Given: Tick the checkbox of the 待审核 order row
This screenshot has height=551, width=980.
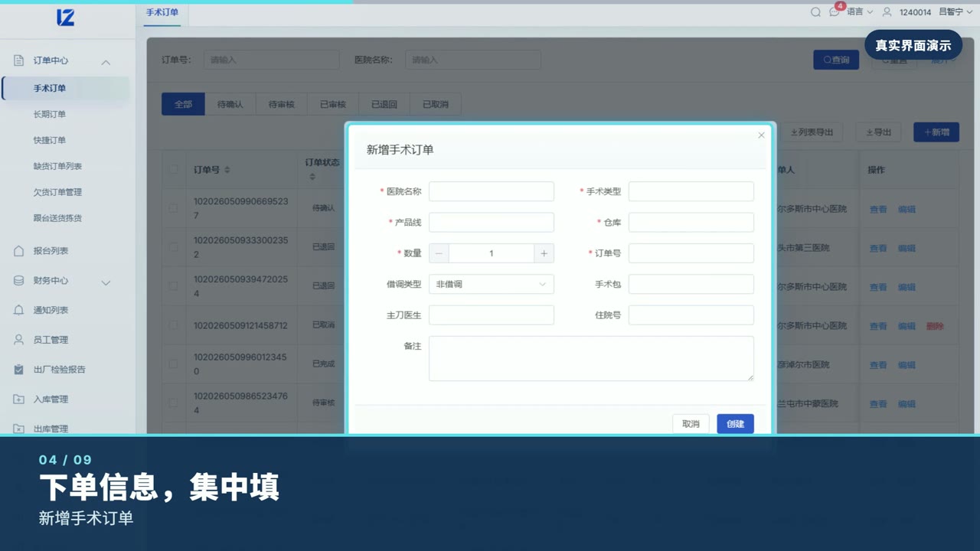Looking at the screenshot, I should (x=173, y=403).
